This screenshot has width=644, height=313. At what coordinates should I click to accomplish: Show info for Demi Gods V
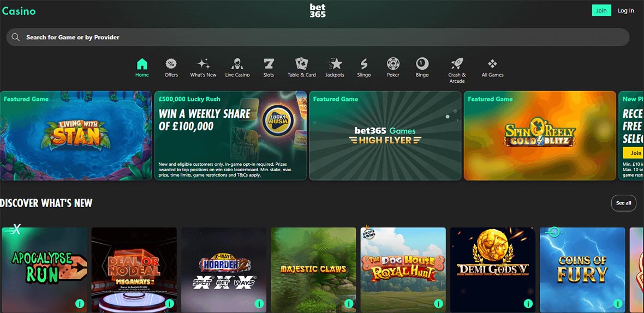(x=528, y=304)
